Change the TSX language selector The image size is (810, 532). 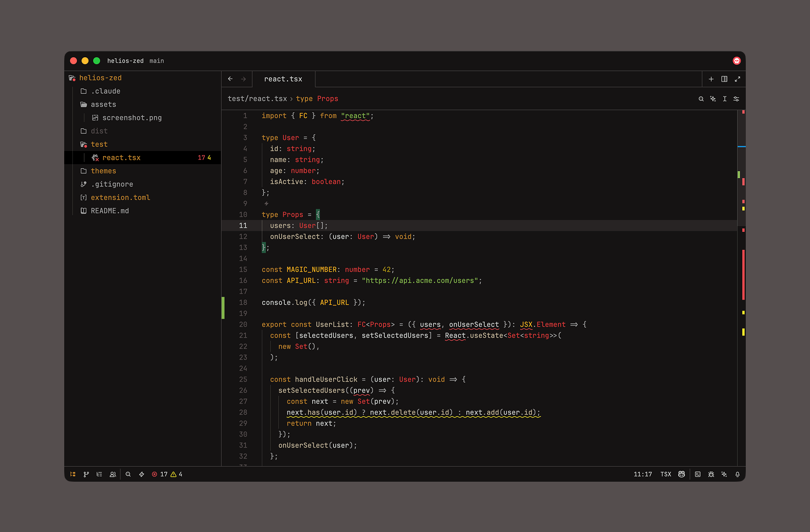coord(666,474)
